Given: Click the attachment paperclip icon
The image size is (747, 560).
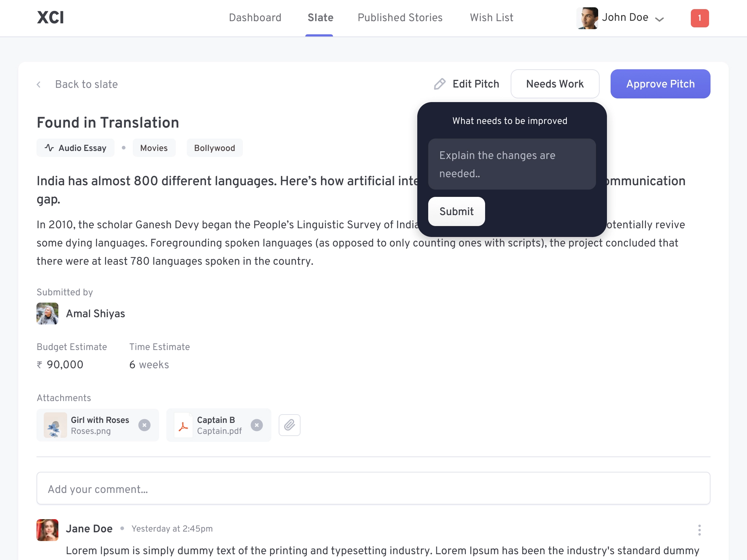Looking at the screenshot, I should (289, 425).
